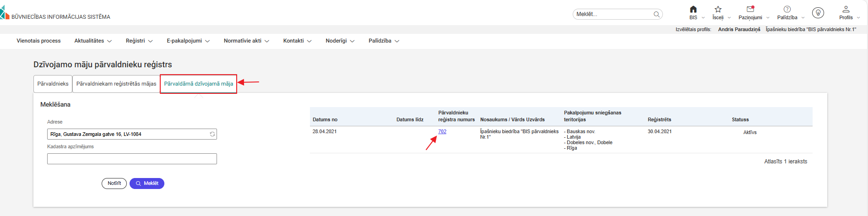
Task: Click the refresh icon in Adrese field
Action: [212, 134]
